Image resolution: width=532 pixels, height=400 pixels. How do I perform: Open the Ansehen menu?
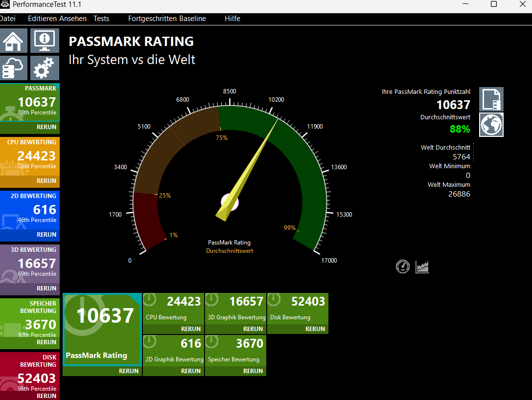72,19
